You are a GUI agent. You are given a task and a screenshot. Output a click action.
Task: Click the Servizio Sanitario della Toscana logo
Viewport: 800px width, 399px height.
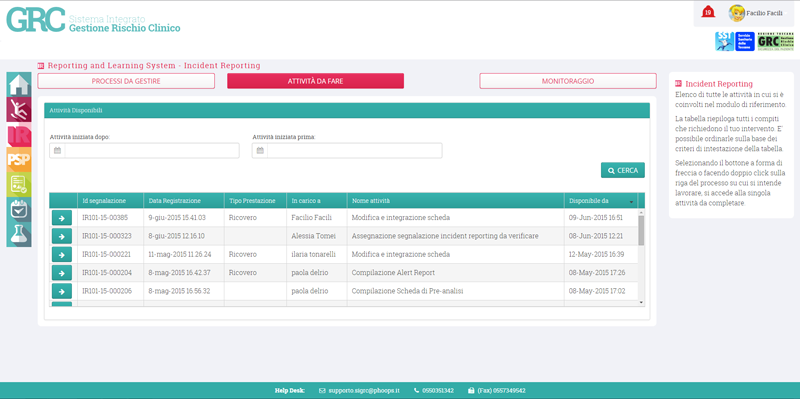tap(745, 41)
